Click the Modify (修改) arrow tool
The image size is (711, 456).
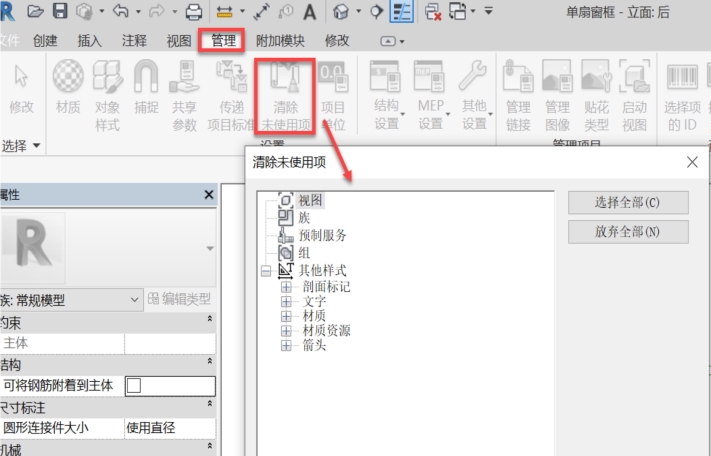21,88
